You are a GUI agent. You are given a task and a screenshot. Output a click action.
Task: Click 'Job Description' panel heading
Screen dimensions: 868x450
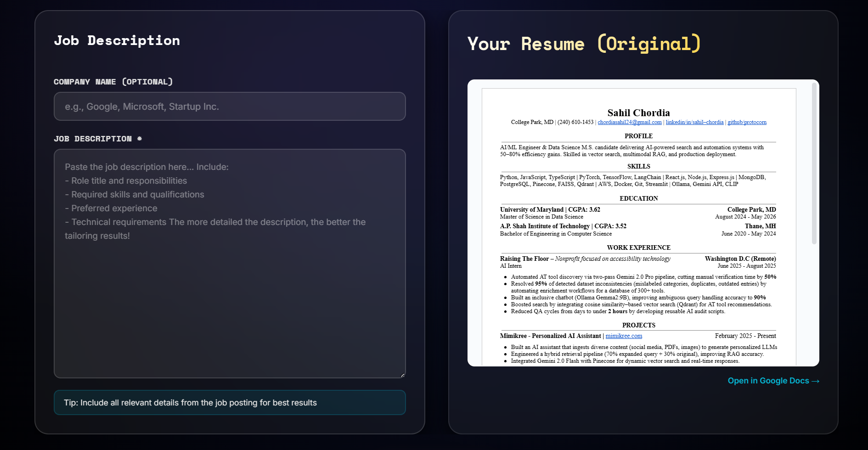pos(117,40)
